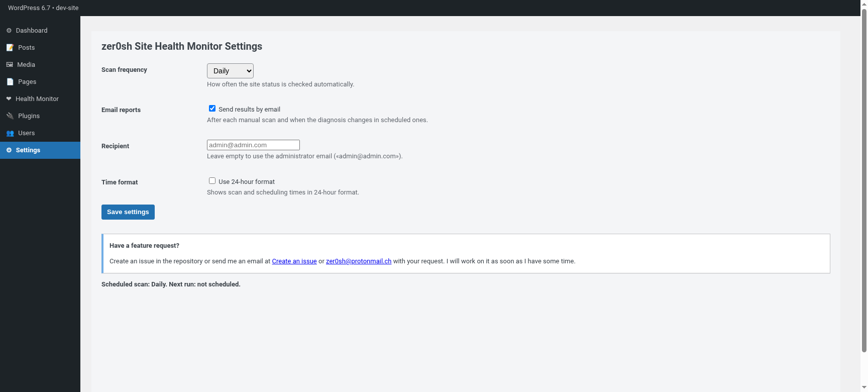The width and height of the screenshot is (868, 392).
Task: Click the Dashboard gear icon in sidebar
Action: point(9,31)
